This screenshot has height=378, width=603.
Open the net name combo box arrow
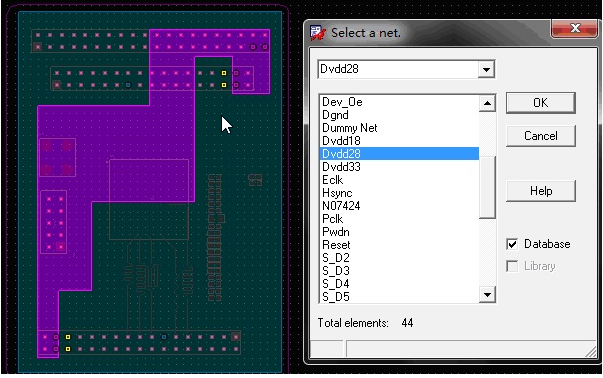[486, 70]
